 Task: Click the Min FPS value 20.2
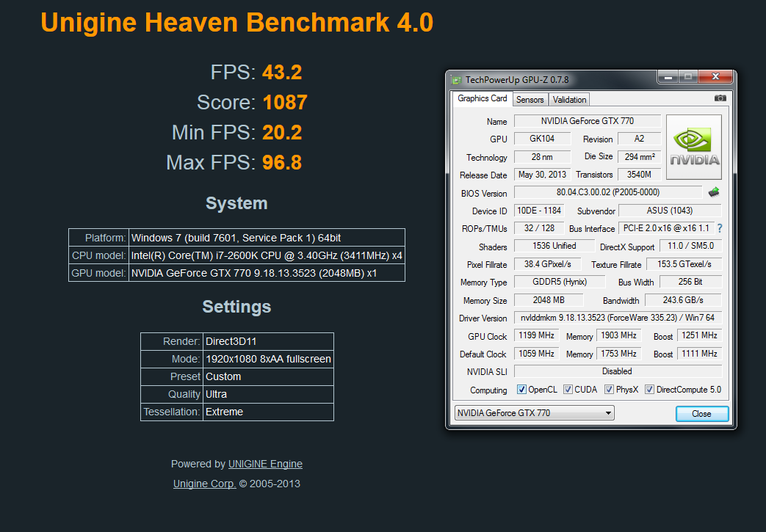282,133
